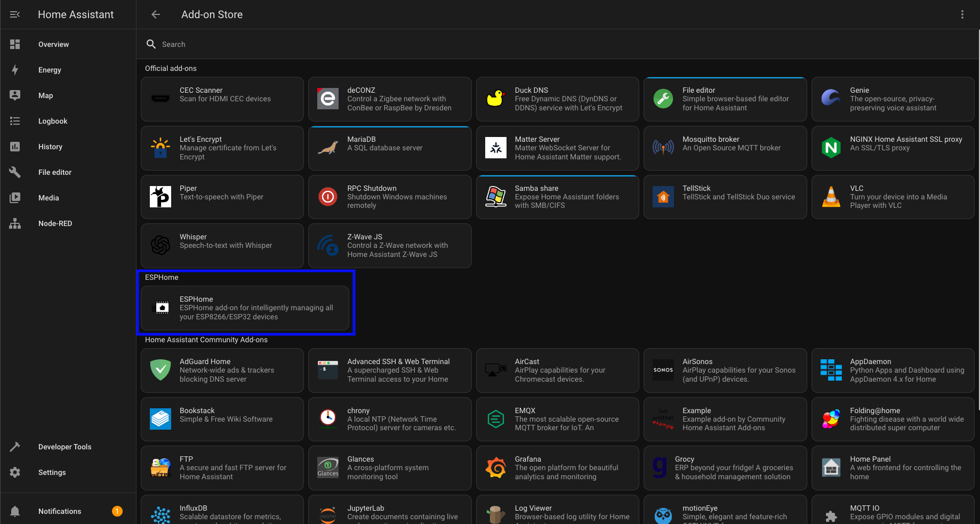
Task: Open Node-RED from the sidebar
Action: point(55,223)
